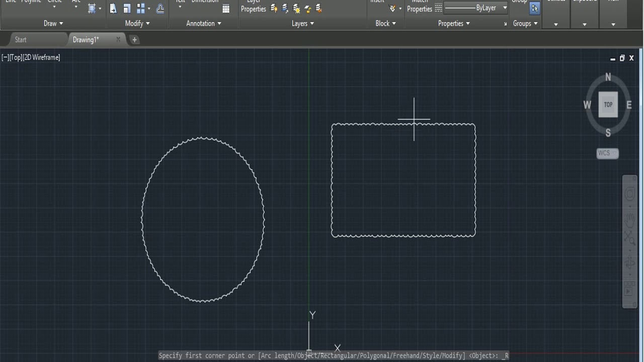Click the Layer Properties button
Viewport: 644px width, 362px height.
[253, 6]
